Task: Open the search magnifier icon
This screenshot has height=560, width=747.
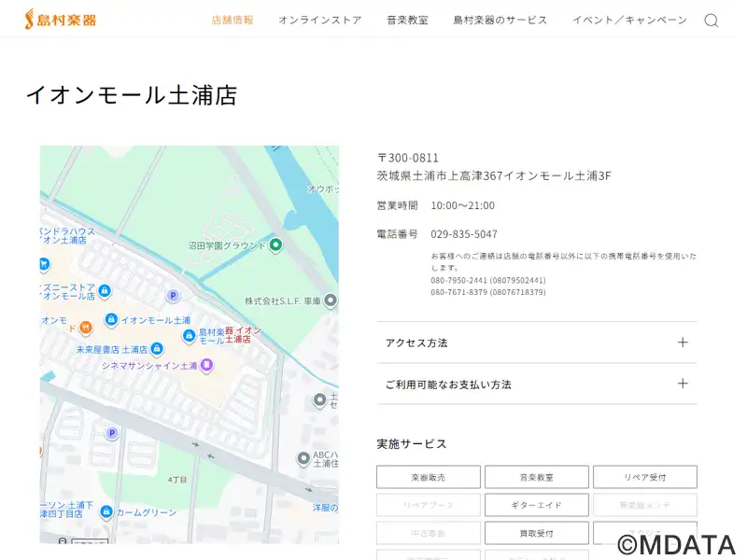Action: point(712,21)
